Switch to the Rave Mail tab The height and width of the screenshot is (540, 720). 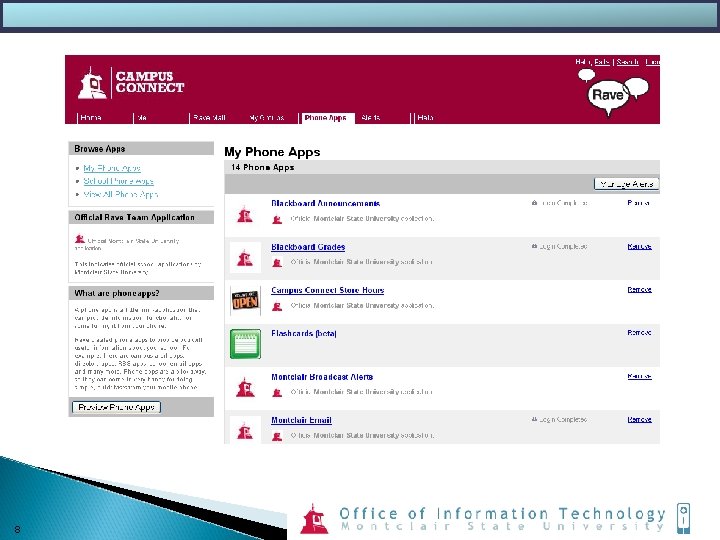(209, 118)
